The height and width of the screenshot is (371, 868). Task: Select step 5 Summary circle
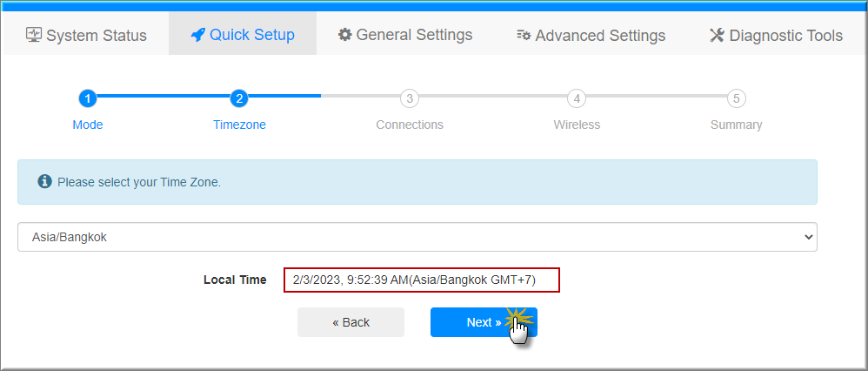pyautogui.click(x=736, y=98)
